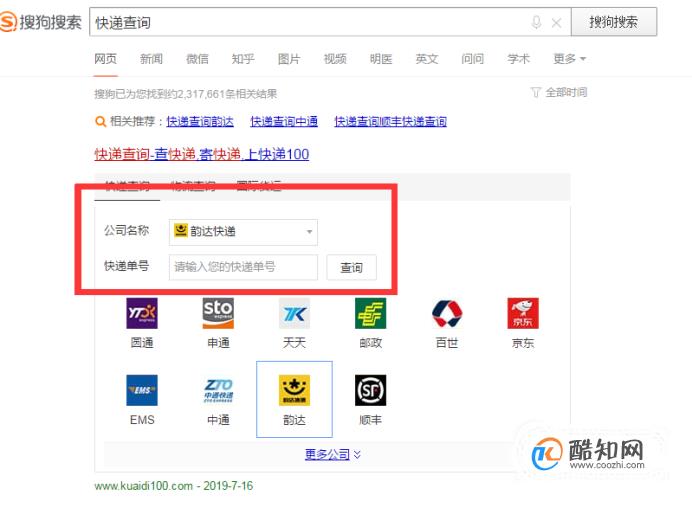Switch to the 视频 tab

click(335, 59)
